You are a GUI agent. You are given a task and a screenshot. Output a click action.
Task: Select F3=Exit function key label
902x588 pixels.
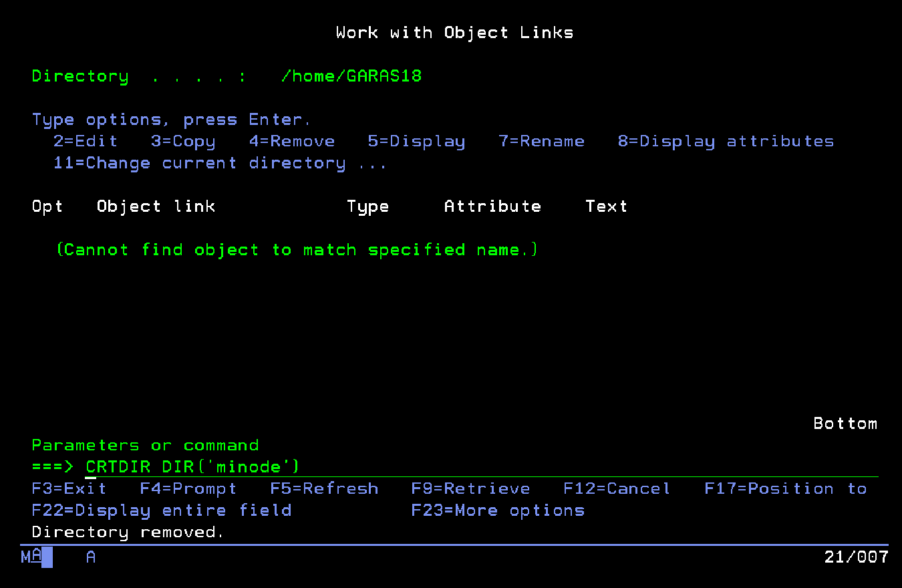pos(67,488)
